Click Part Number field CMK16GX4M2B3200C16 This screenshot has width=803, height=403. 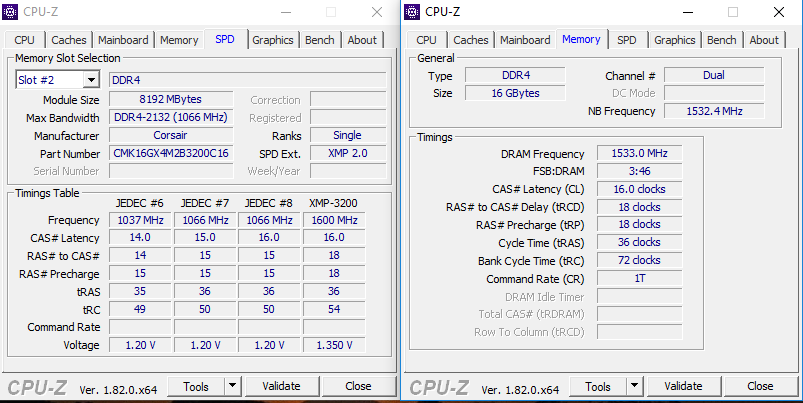[x=171, y=153]
